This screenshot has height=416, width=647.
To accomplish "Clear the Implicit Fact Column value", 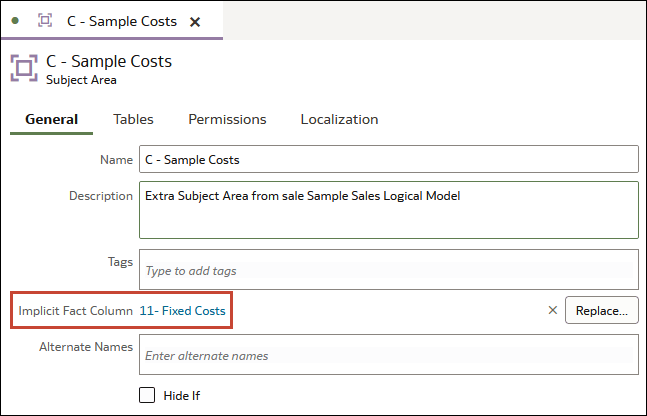I will 553,311.
